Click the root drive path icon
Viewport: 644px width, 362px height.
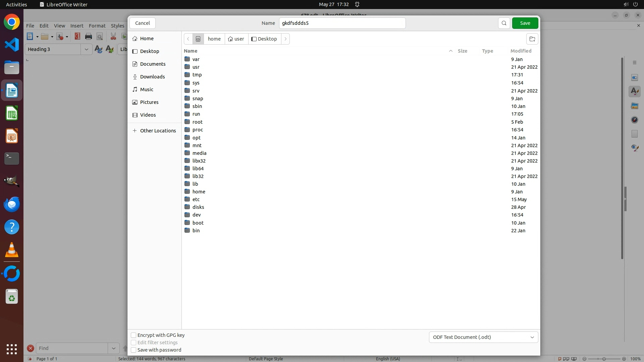(x=198, y=39)
